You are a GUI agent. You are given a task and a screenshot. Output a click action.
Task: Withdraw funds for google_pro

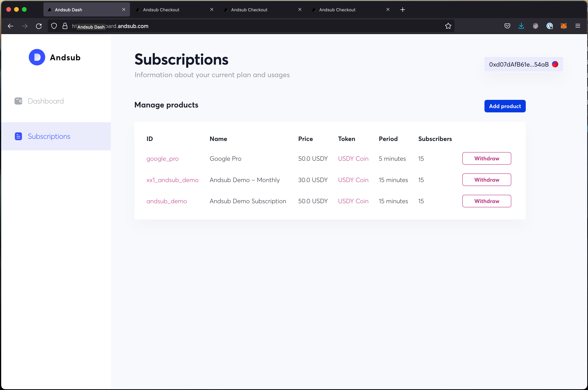tap(487, 158)
